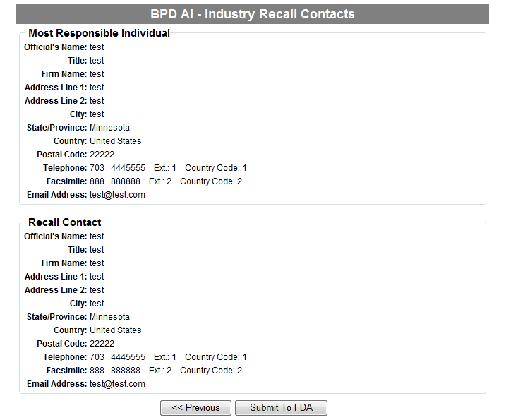Viewport: 506px width, 420px height.
Task: Click United States country in Most Responsible Individual
Action: pos(115,141)
